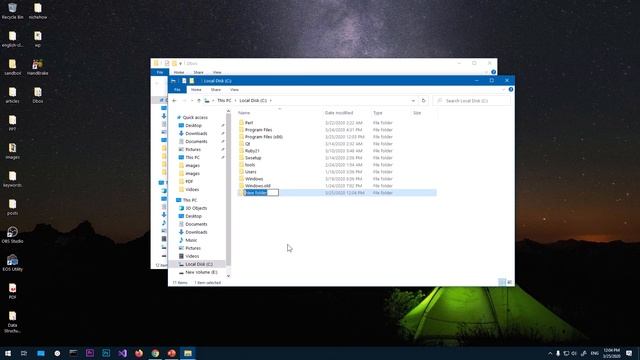
Task: Open New Volume (E:) in the navigation pane
Action: (201, 272)
